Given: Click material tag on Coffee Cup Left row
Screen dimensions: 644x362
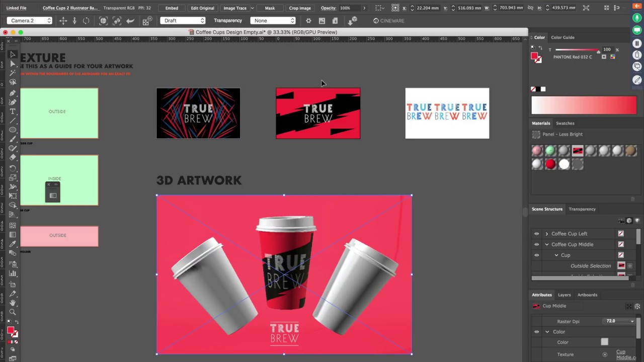Looking at the screenshot, I should (x=621, y=234).
